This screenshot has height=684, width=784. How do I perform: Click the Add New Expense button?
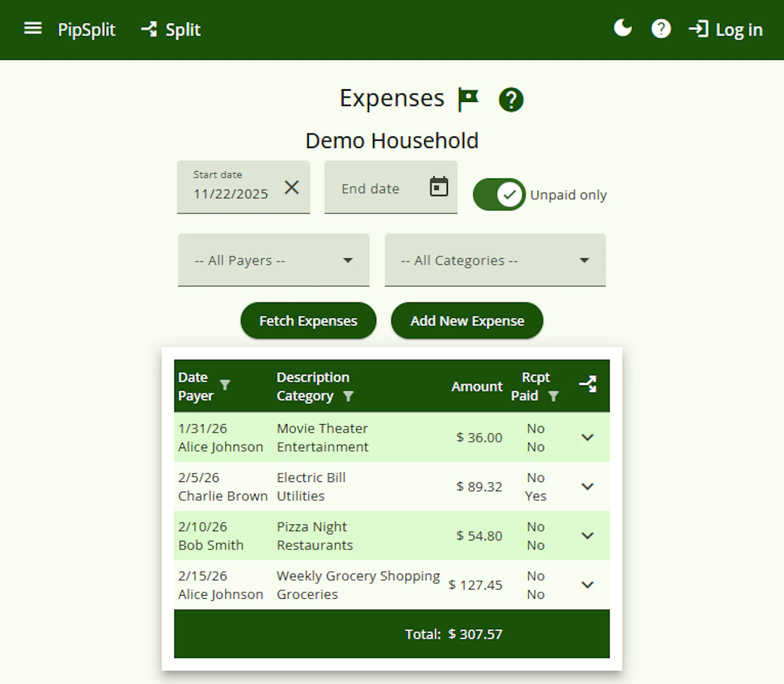point(467,321)
